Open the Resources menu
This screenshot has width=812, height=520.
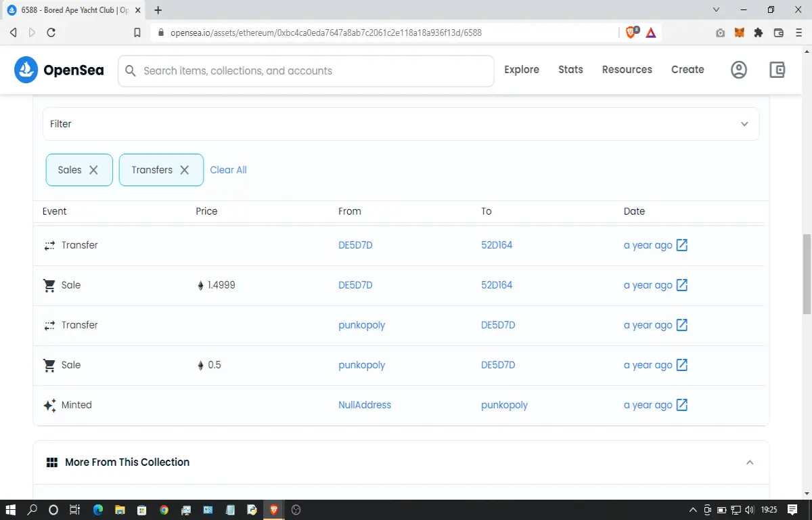pyautogui.click(x=627, y=70)
